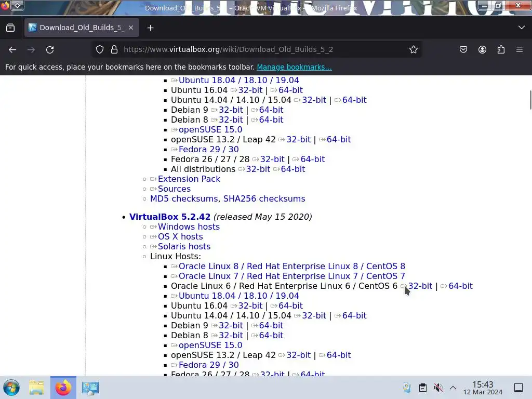Show site security padlock info
Viewport: 532px width, 399px height.
pos(114,49)
